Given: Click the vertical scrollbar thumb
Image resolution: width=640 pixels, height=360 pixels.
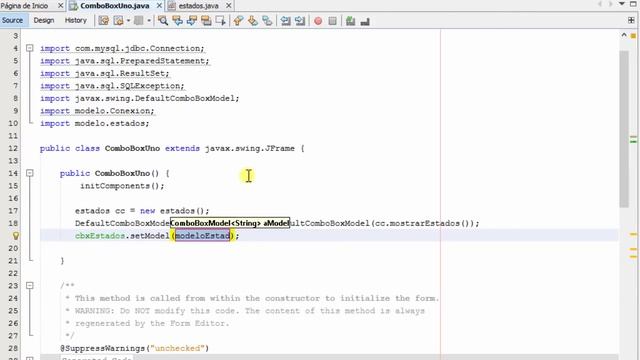Looking at the screenshot, I should click(624, 129).
